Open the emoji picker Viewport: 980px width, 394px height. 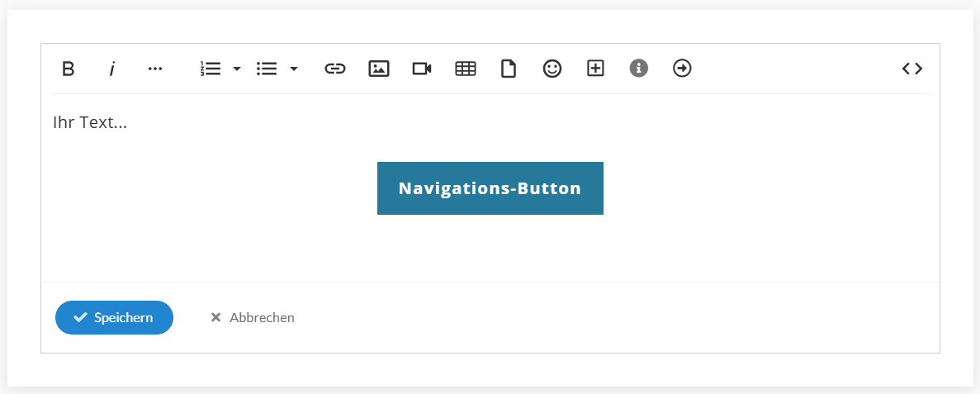coord(552,69)
